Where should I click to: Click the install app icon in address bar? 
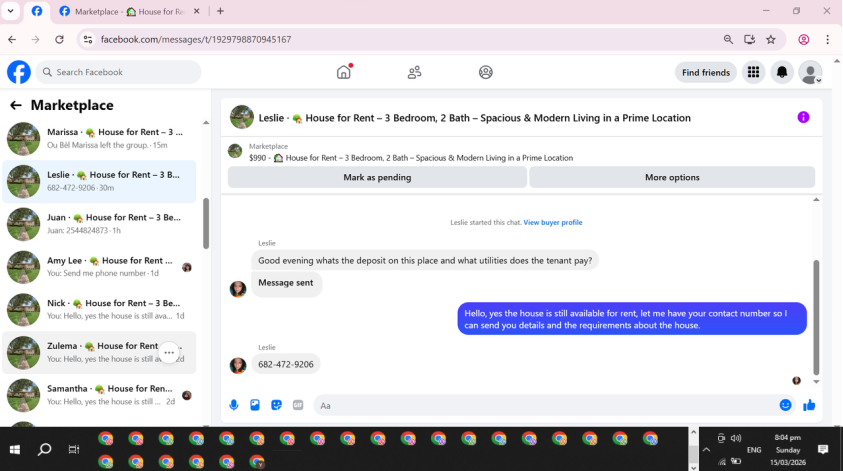[x=749, y=39]
